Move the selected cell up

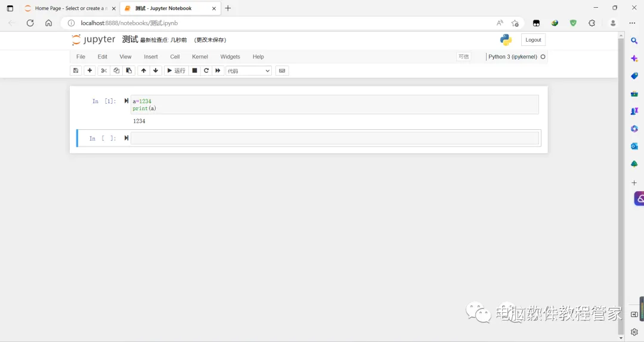(143, 71)
